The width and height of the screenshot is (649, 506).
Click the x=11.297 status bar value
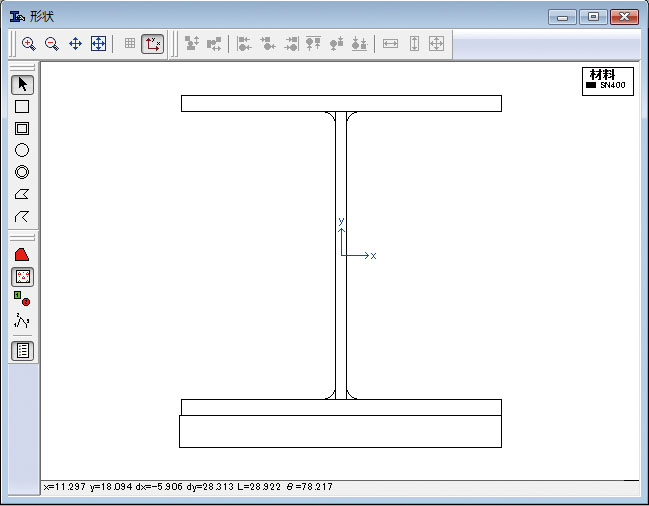click(65, 487)
